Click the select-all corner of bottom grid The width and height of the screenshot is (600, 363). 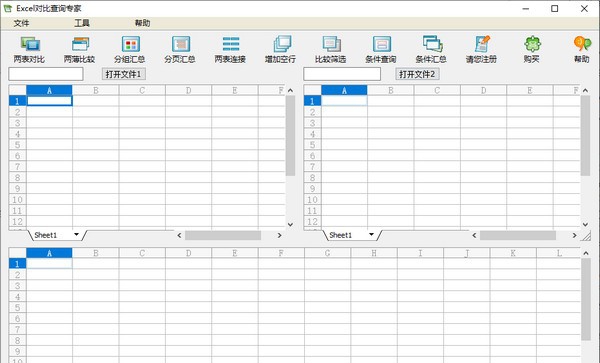point(18,253)
